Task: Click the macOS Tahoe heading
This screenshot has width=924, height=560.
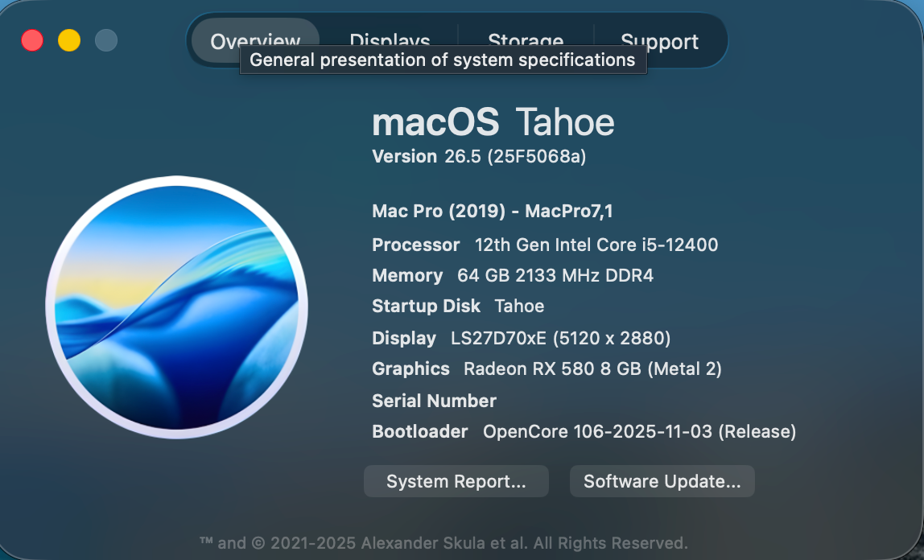Action: [x=493, y=121]
